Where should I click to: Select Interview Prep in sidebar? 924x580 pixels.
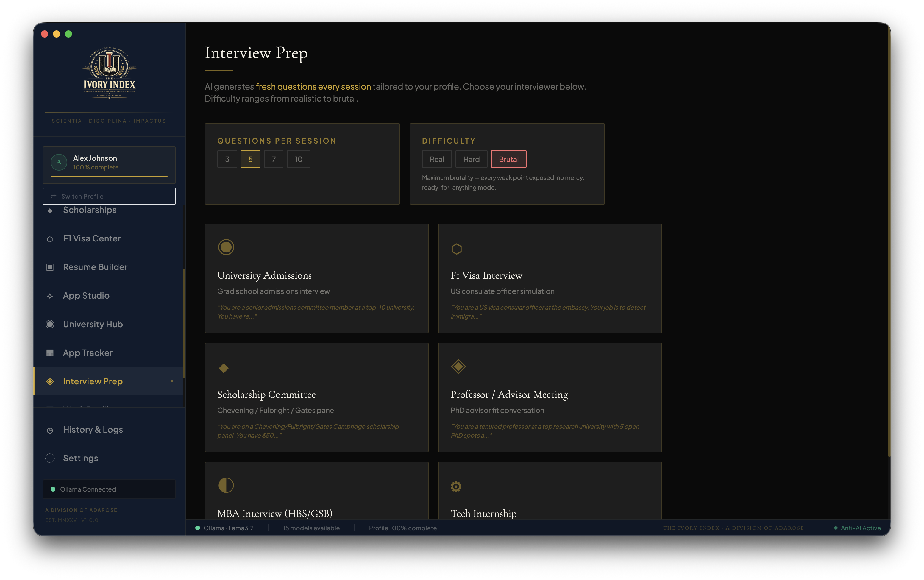(x=108, y=381)
